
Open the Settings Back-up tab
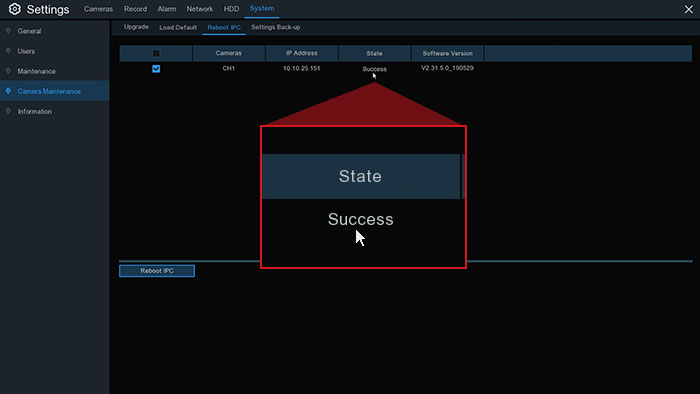pos(275,27)
